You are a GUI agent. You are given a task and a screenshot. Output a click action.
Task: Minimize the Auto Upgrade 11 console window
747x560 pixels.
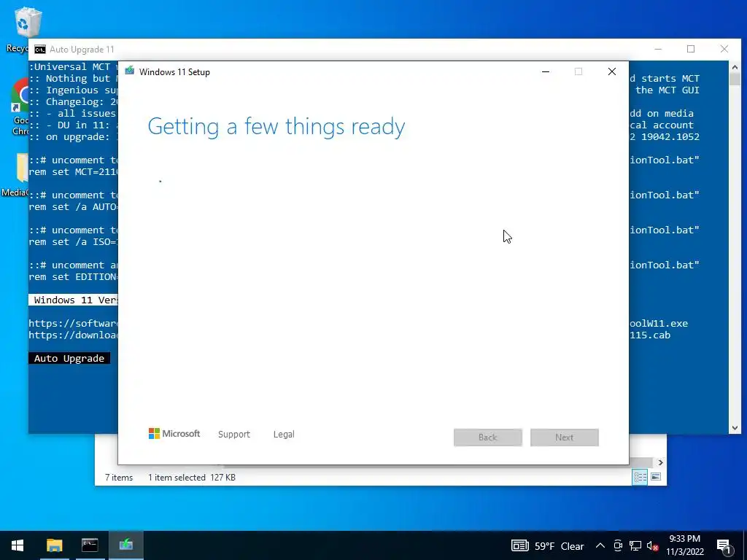658,49
